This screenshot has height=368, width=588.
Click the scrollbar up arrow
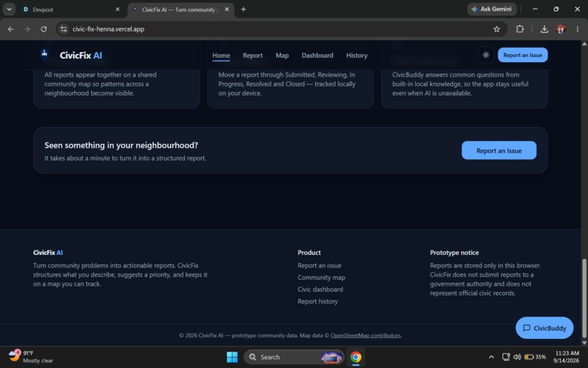[x=584, y=44]
